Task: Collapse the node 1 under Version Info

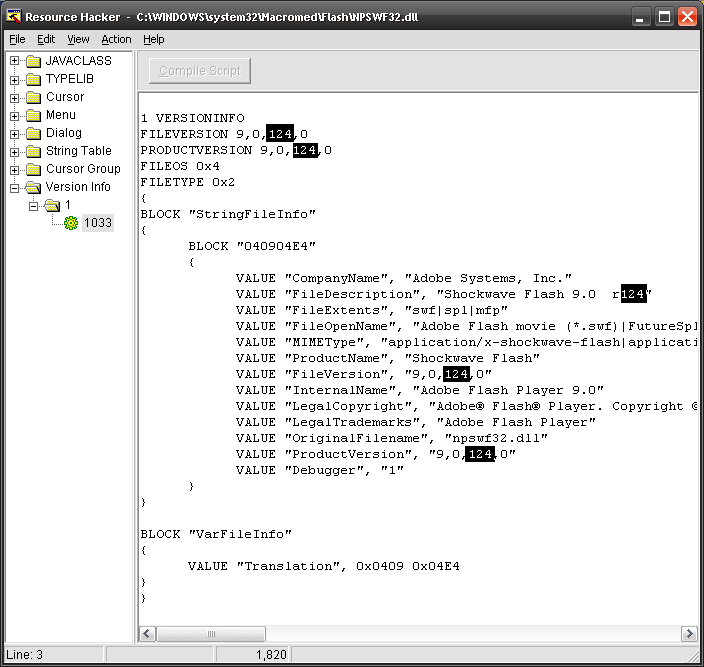Action: coord(33,206)
